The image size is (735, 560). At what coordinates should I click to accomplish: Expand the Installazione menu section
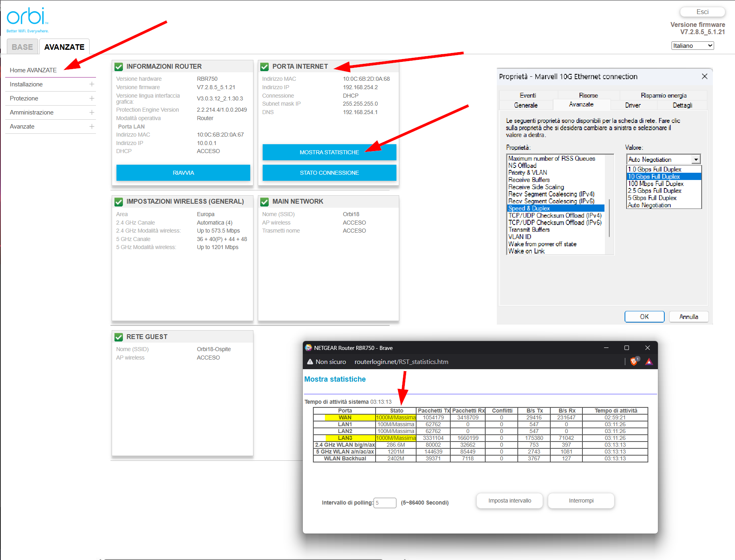tap(92, 84)
